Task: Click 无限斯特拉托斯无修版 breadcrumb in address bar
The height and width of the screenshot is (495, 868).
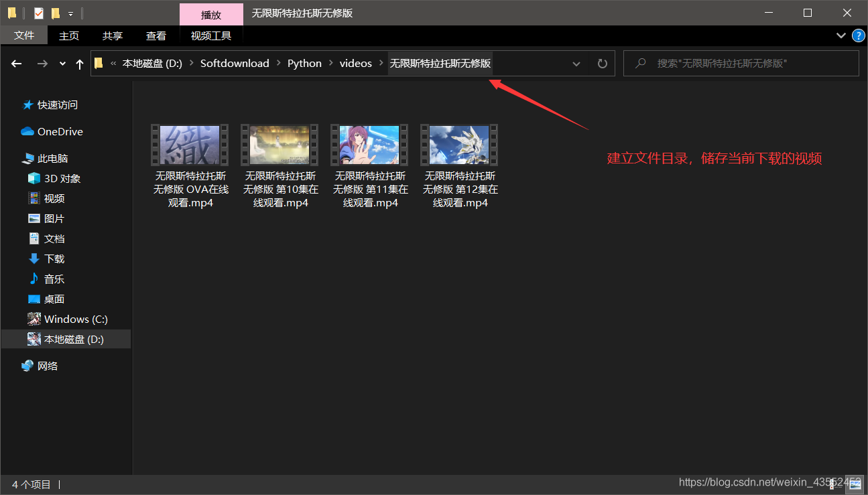Action: (440, 63)
